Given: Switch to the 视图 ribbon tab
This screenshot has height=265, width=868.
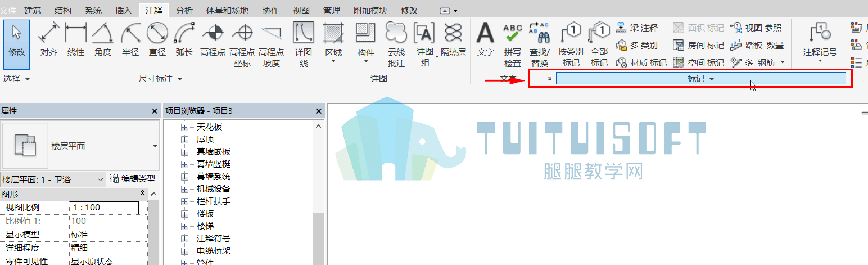Looking at the screenshot, I should tap(301, 10).
